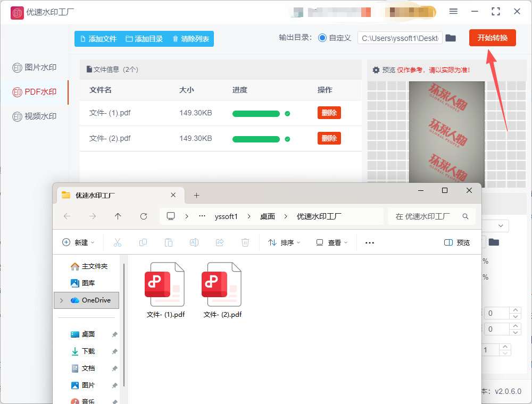Screen dimensions: 532x404
Task: Click the This PC monitor icon in address bar
Action: (x=171, y=216)
